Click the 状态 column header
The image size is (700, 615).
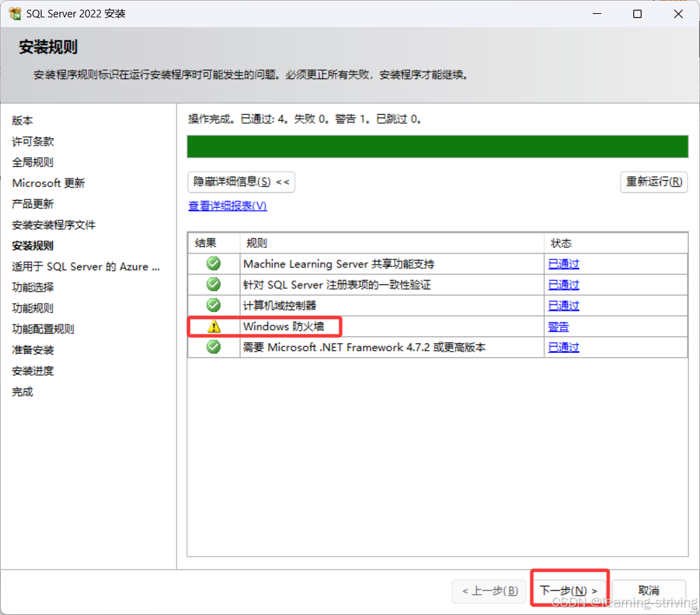616,243
